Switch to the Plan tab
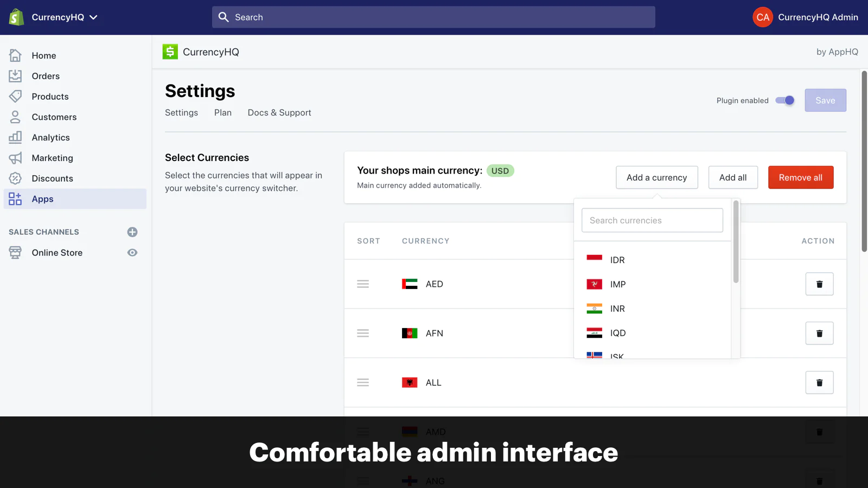The height and width of the screenshot is (488, 868). click(222, 113)
